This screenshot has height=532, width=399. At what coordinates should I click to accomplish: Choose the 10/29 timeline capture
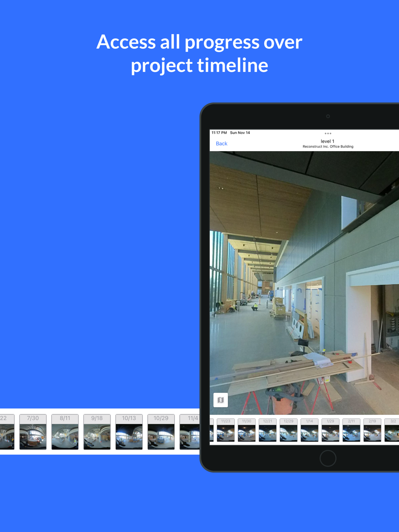161,432
